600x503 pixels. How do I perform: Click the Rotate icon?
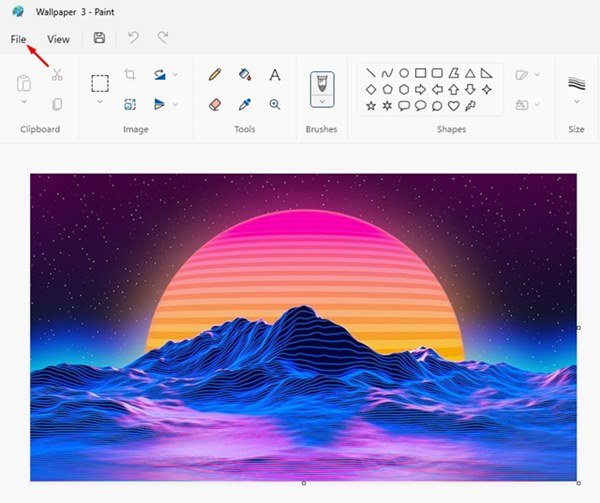coord(160,74)
